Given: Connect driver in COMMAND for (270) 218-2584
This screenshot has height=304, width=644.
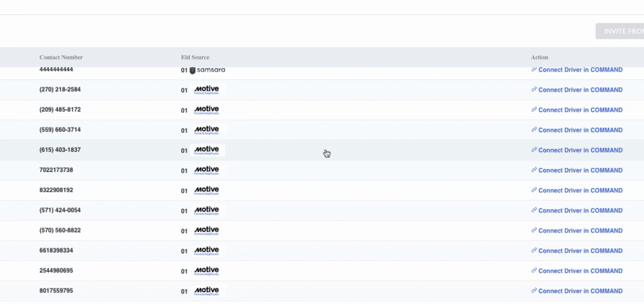Looking at the screenshot, I should pyautogui.click(x=577, y=90).
